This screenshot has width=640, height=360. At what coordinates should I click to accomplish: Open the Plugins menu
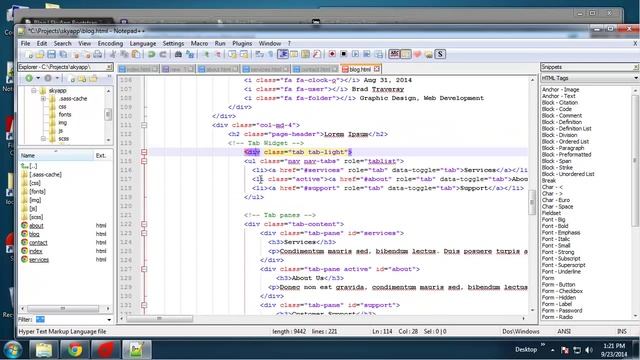coord(242,43)
